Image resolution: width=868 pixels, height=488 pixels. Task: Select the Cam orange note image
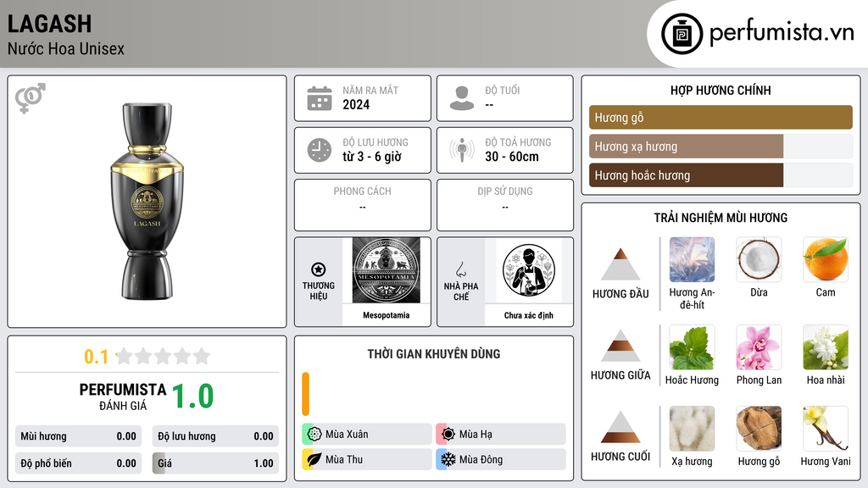pyautogui.click(x=826, y=259)
